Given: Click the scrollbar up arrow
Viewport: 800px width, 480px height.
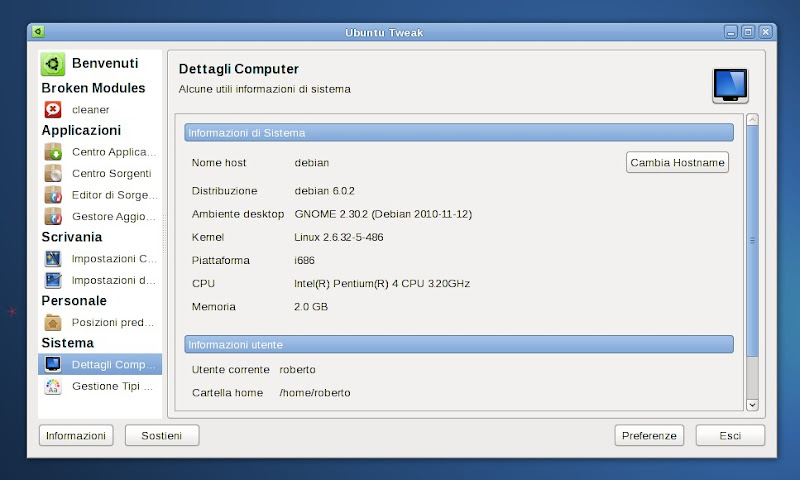Looking at the screenshot, I should tap(752, 120).
